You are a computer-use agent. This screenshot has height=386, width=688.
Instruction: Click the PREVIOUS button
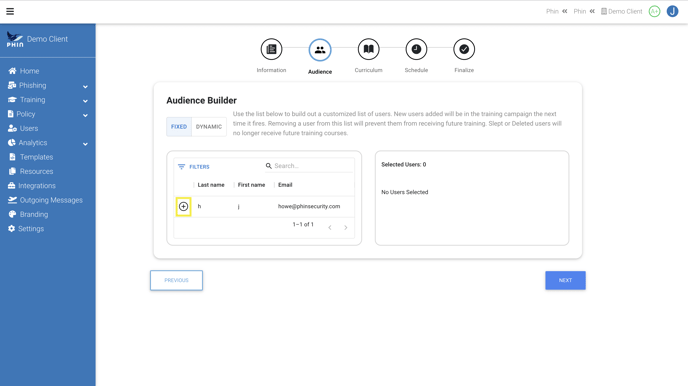pos(176,280)
